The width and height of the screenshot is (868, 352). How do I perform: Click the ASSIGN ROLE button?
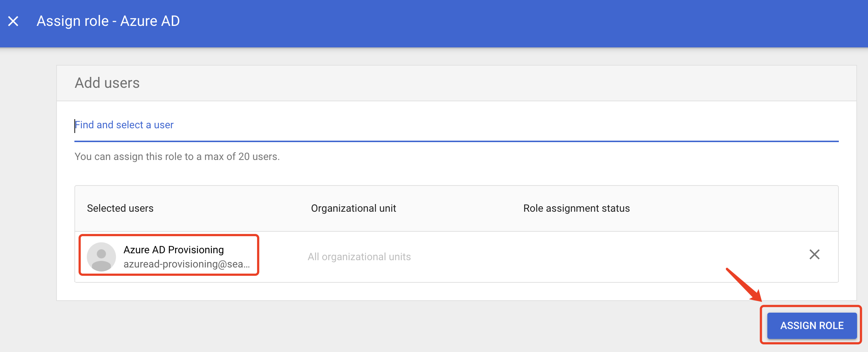tap(811, 325)
